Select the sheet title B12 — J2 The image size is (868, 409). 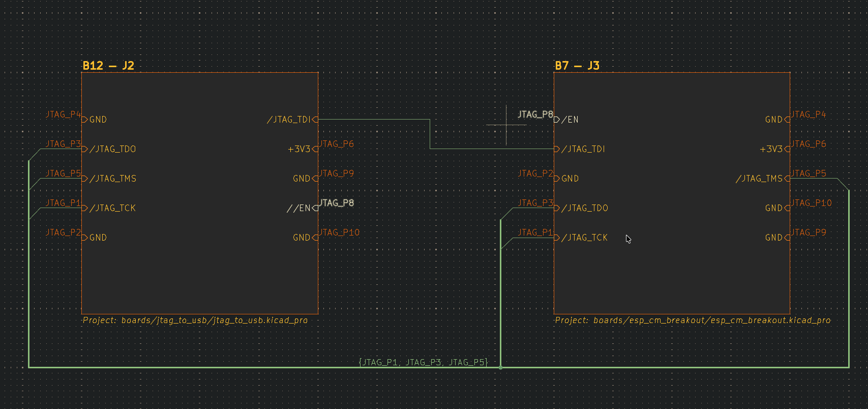tap(108, 66)
